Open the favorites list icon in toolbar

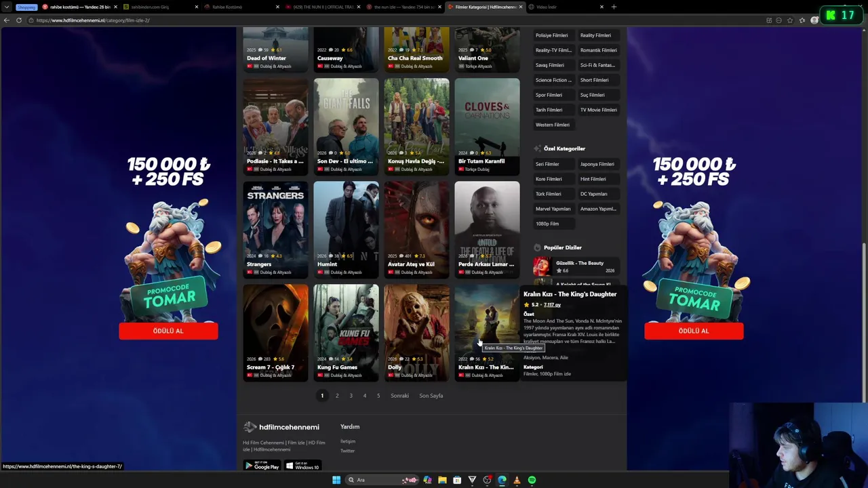click(802, 20)
